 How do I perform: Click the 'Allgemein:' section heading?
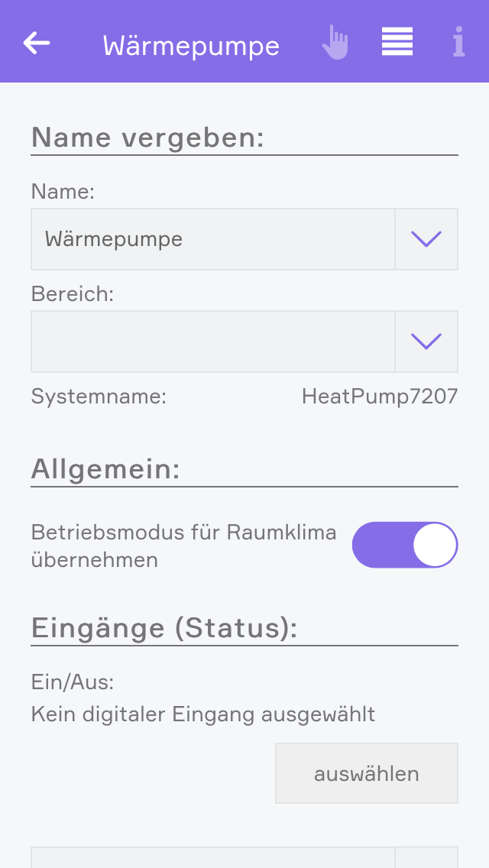tap(105, 468)
